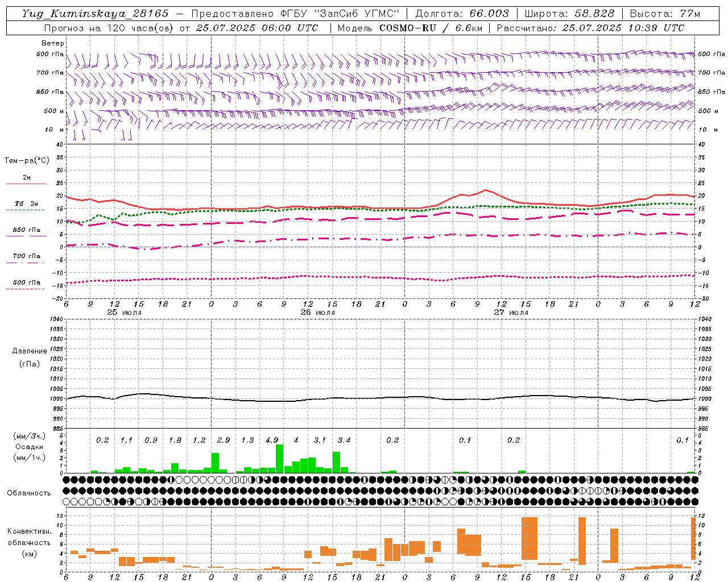The image size is (728, 582).
Task: Click the Облачность row label
Action: pyautogui.click(x=29, y=493)
